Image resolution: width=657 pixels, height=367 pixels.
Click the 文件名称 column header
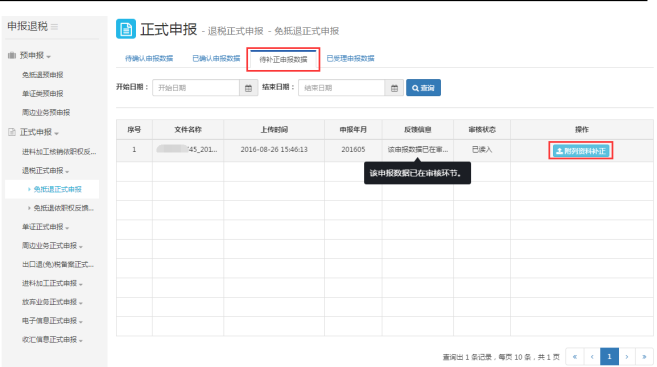[x=188, y=129]
